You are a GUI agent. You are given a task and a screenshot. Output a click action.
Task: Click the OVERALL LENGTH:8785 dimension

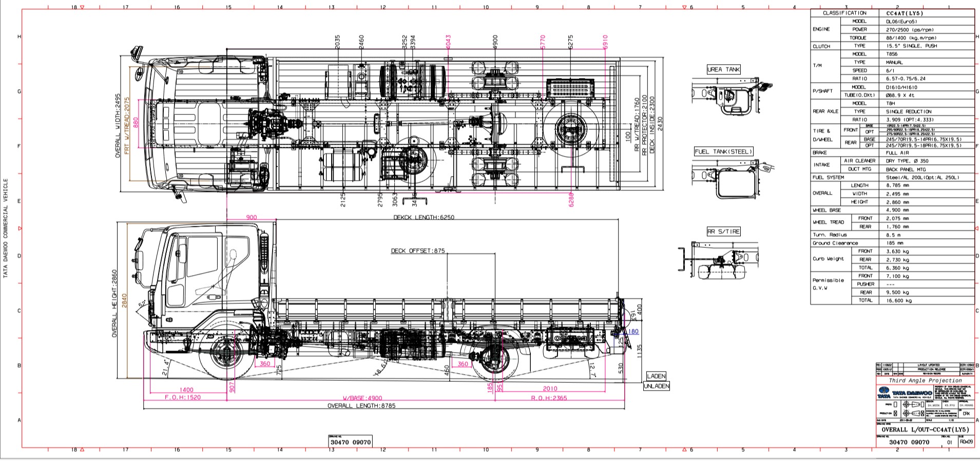click(361, 405)
